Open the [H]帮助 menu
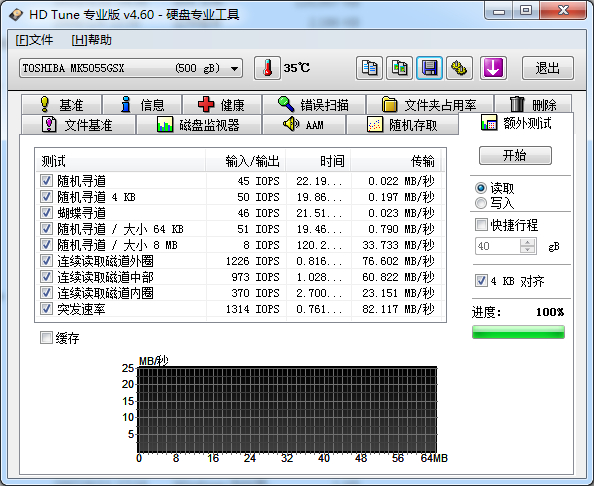The width and height of the screenshot is (594, 486). 91,40
